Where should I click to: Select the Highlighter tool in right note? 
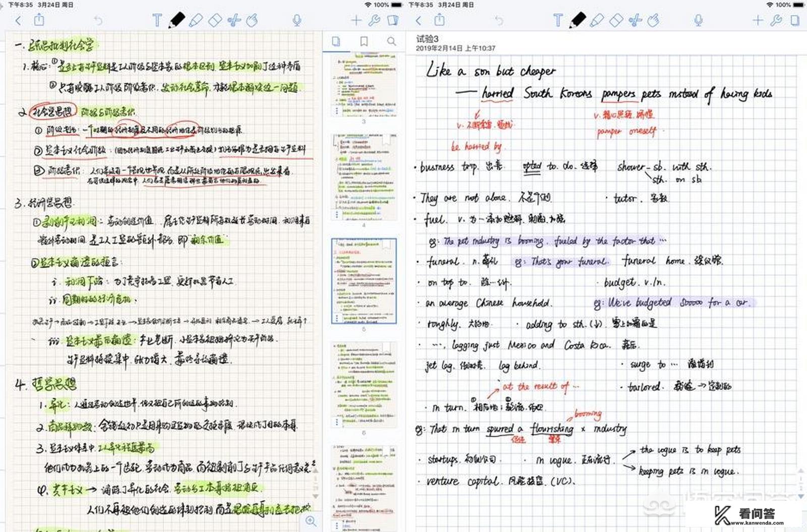[x=597, y=20]
